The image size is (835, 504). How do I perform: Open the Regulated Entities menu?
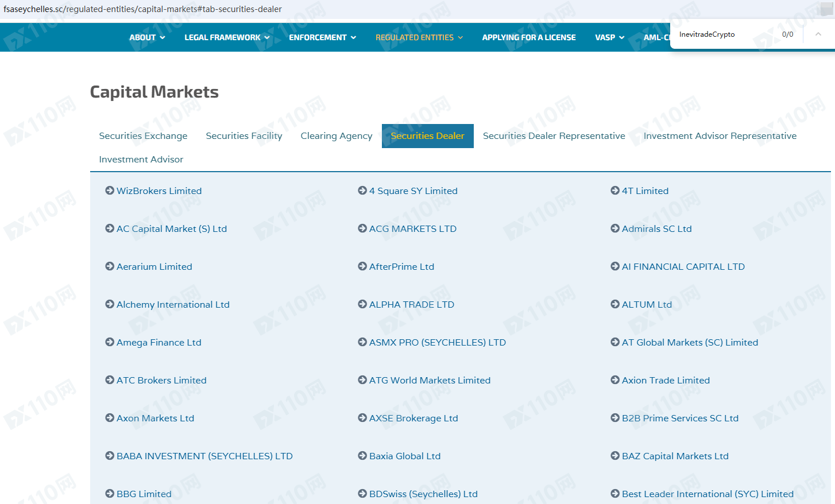tap(419, 37)
